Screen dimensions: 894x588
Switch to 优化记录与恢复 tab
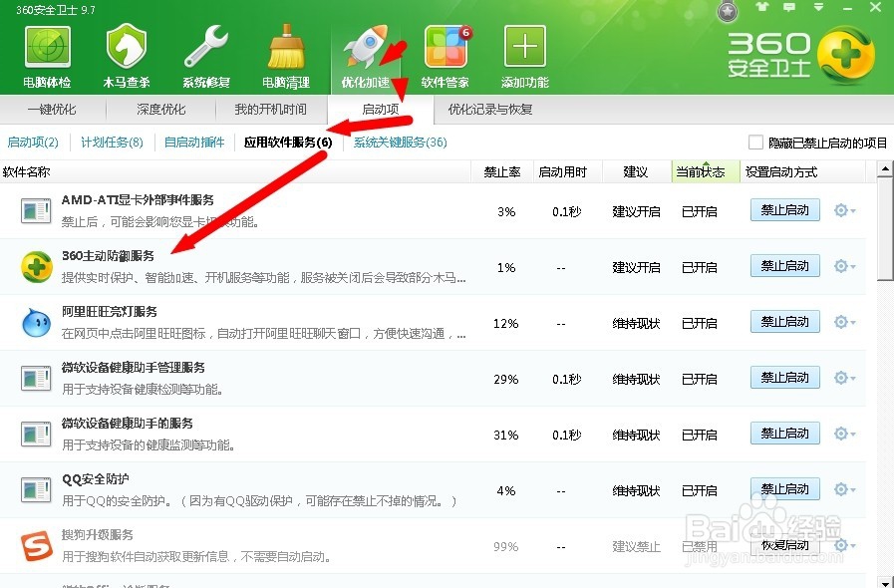tap(490, 110)
